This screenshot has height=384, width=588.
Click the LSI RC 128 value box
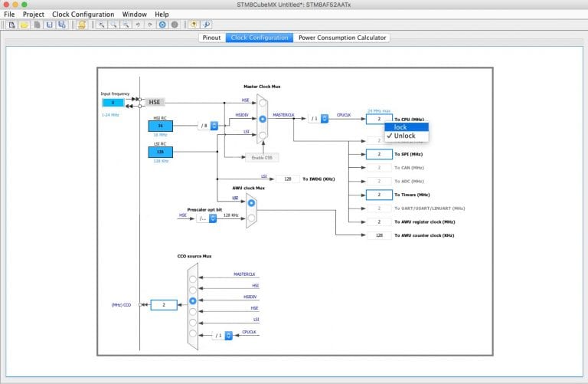click(x=161, y=152)
